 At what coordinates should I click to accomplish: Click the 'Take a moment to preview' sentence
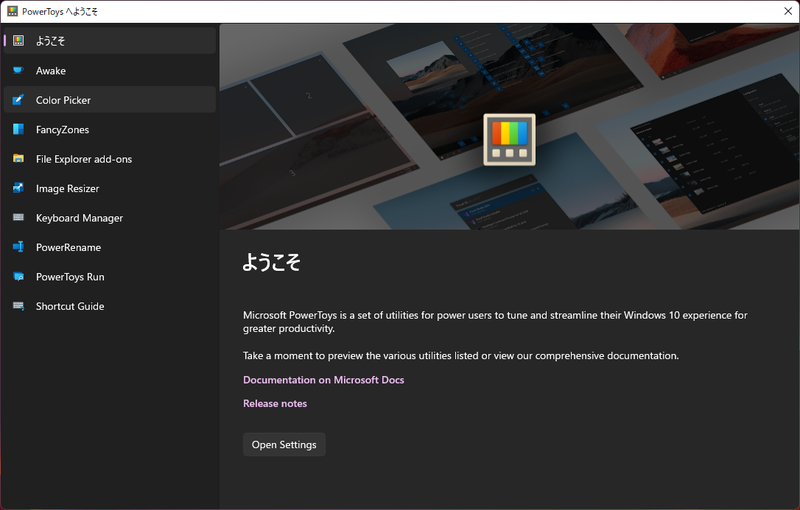(x=461, y=356)
